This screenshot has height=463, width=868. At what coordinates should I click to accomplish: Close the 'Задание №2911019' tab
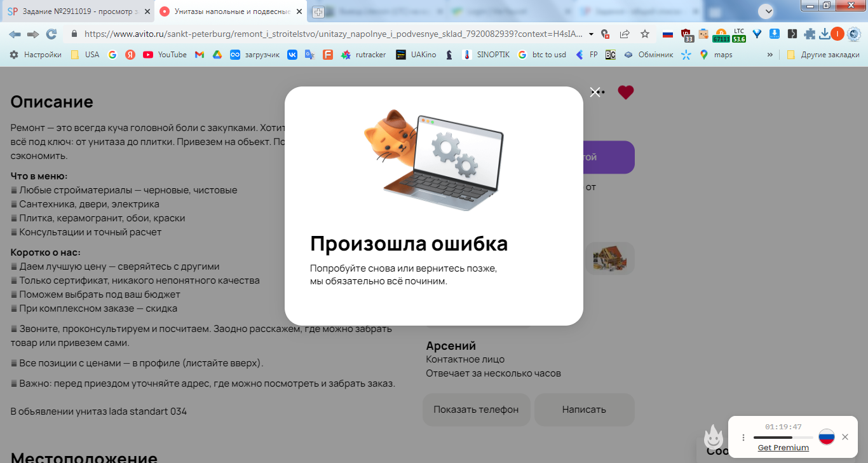point(147,11)
